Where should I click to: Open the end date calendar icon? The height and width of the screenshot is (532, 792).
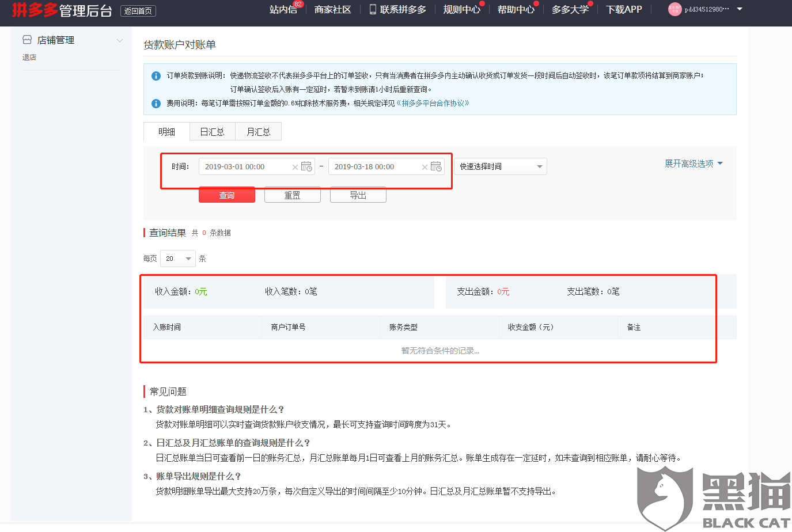(436, 166)
